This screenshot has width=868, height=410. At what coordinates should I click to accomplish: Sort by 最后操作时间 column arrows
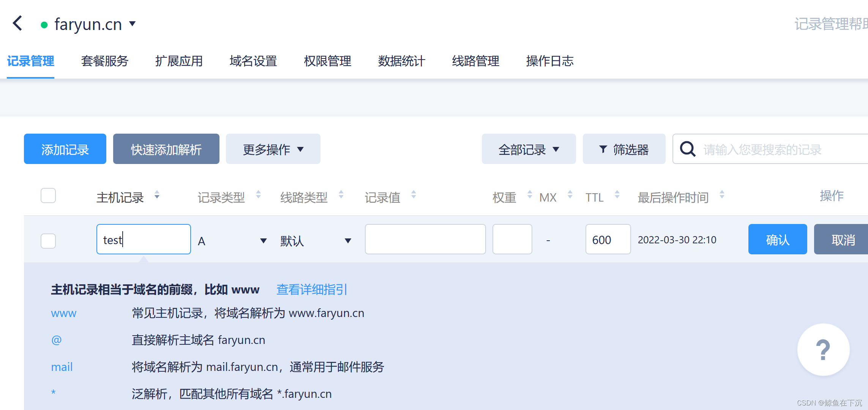point(722,195)
